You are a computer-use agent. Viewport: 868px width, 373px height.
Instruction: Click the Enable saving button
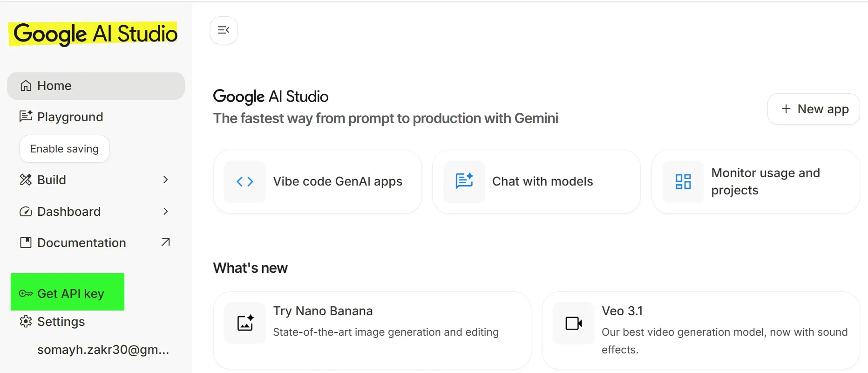(x=64, y=149)
